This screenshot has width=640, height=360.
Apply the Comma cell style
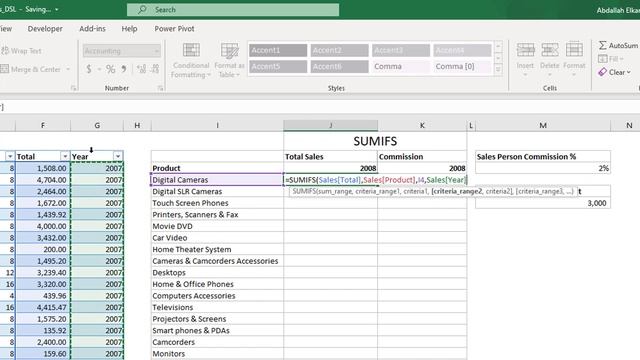[x=400, y=67]
